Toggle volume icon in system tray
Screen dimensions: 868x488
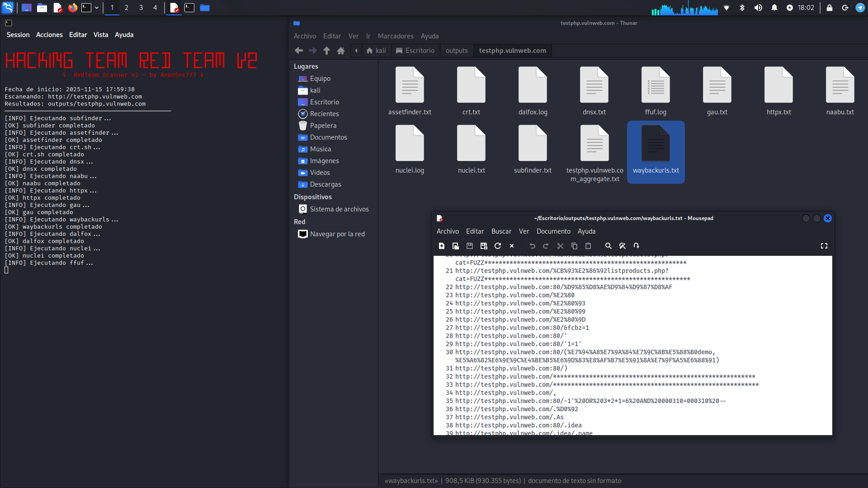tap(758, 8)
